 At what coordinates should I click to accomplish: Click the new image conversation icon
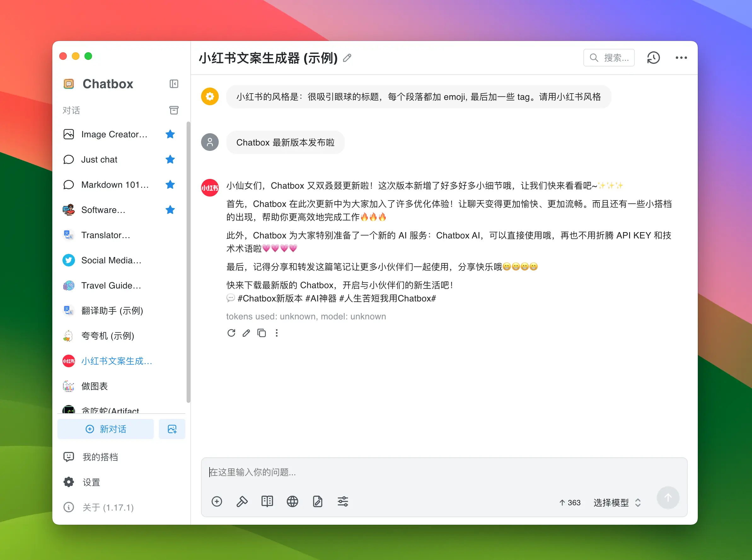pos(172,429)
